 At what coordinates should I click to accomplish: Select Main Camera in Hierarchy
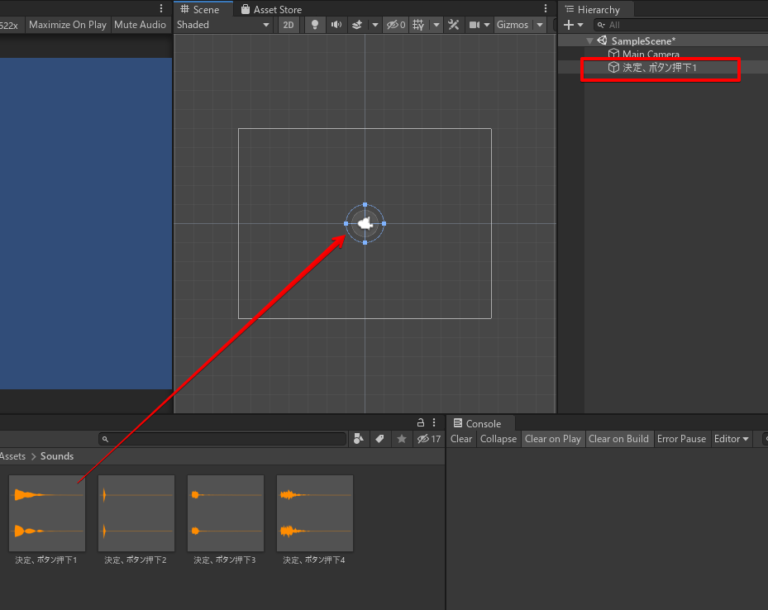(x=650, y=54)
